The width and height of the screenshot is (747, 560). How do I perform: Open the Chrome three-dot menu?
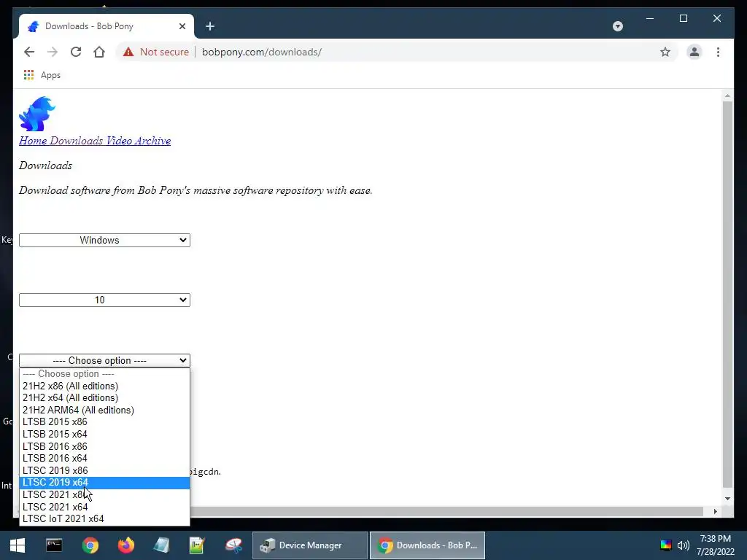718,52
